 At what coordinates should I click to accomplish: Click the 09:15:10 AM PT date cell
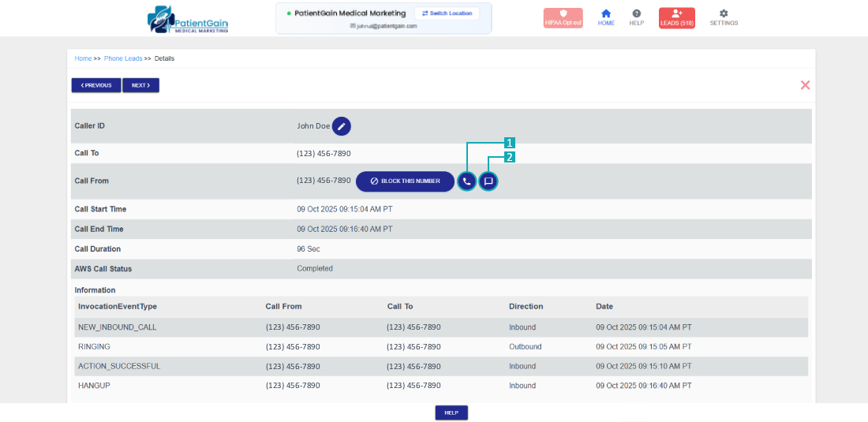pos(644,366)
